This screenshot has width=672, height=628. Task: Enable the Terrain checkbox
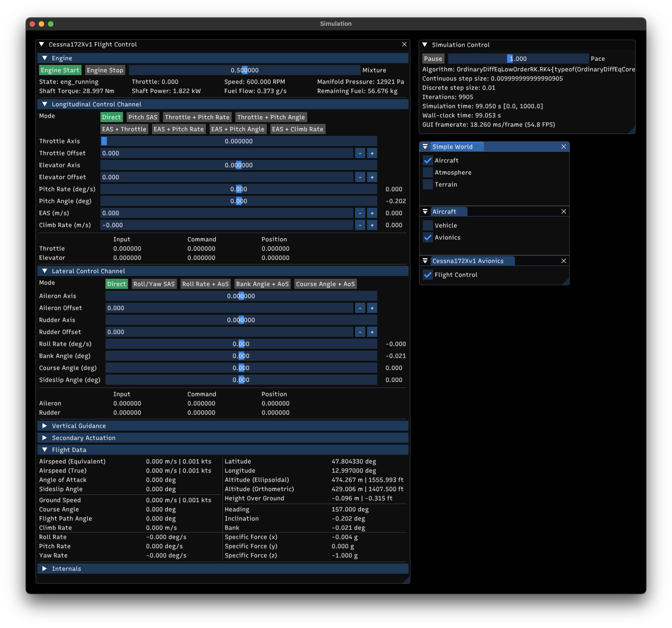[428, 184]
